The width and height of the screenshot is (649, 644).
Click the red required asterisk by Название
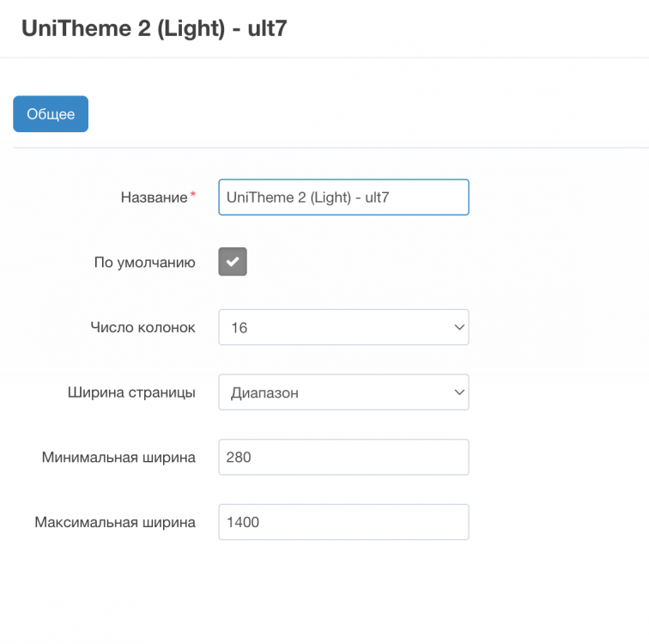pyautogui.click(x=192, y=195)
